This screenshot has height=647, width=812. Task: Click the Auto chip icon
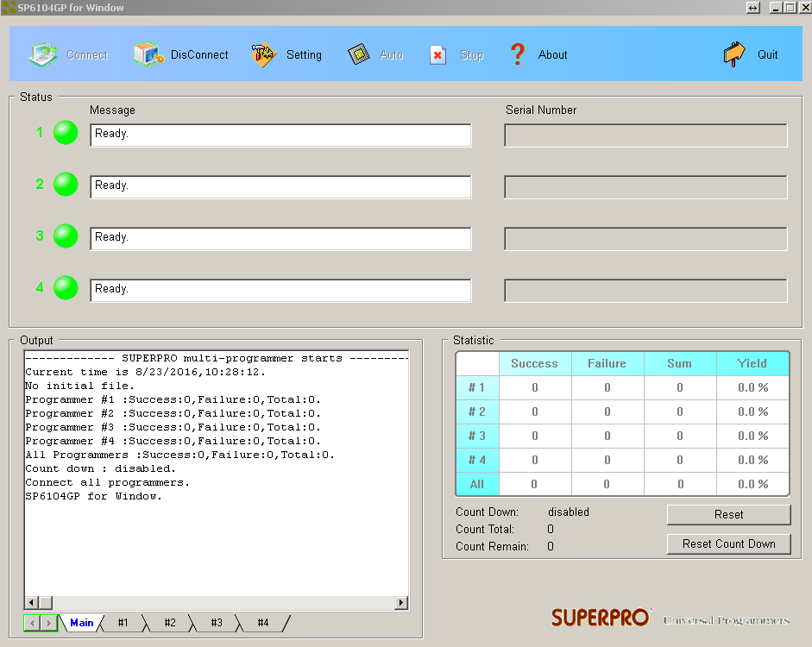click(359, 54)
